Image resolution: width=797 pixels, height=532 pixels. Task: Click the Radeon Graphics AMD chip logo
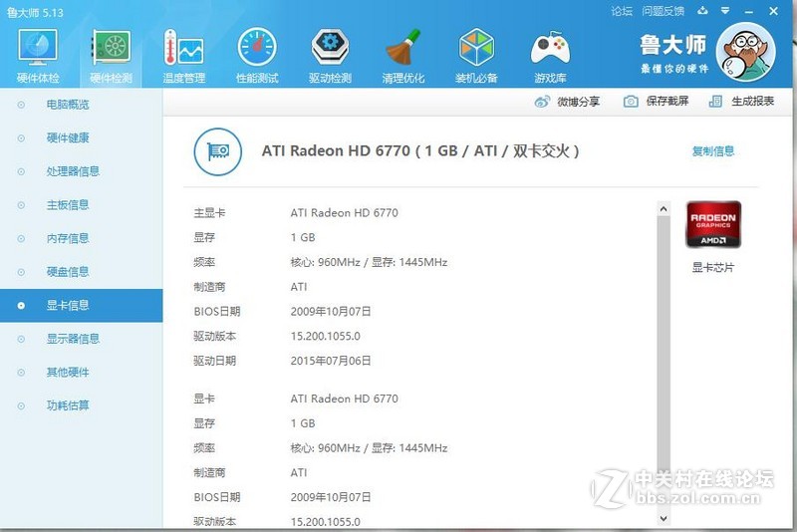tap(713, 224)
